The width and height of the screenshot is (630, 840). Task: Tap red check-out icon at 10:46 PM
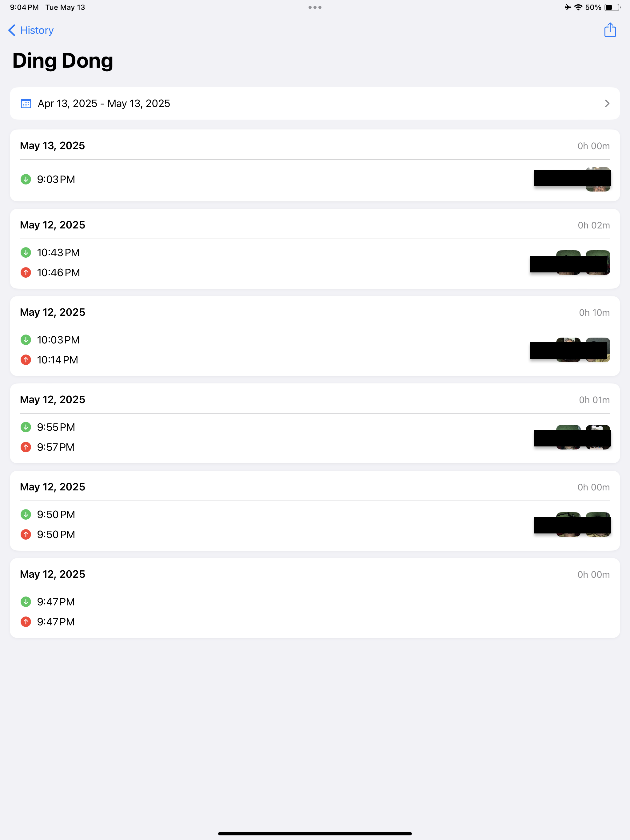[x=26, y=273]
